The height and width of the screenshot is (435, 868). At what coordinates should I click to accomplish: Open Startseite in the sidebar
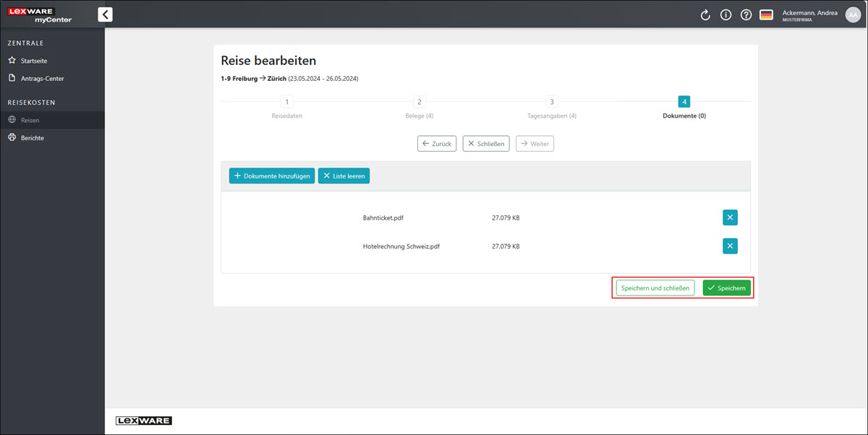tap(34, 61)
